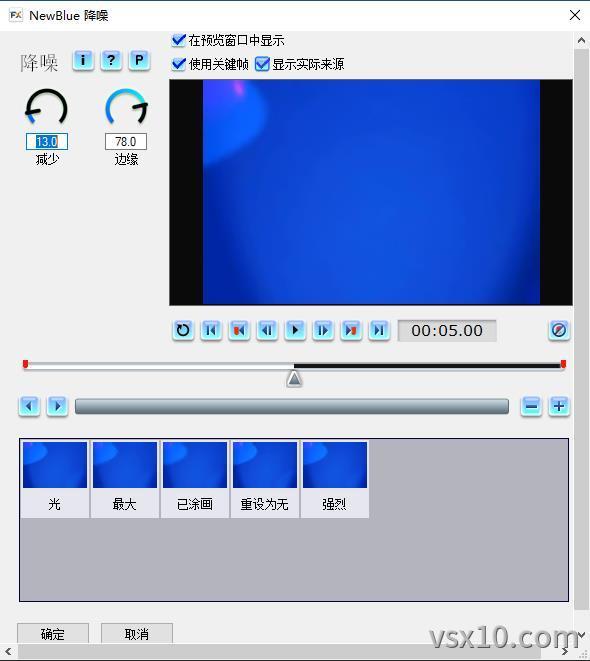Click the red start keyframe marker

click(x=25, y=364)
